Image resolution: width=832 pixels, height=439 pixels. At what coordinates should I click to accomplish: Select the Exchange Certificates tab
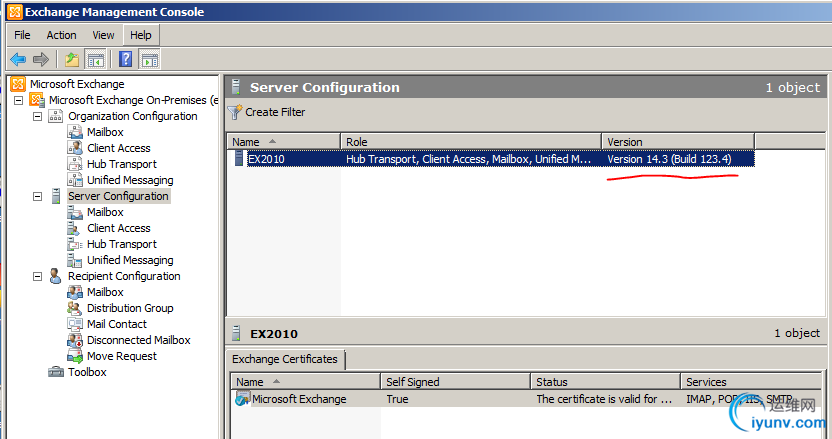point(285,359)
